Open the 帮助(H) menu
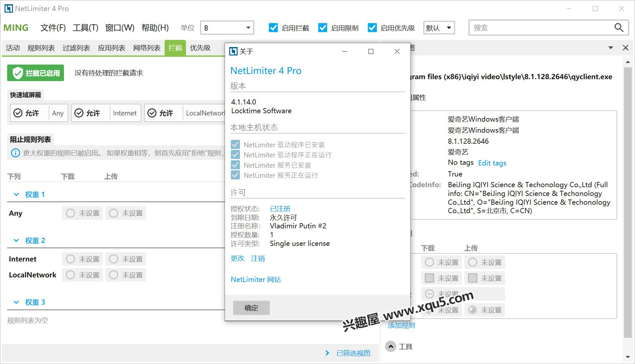 coord(155,28)
